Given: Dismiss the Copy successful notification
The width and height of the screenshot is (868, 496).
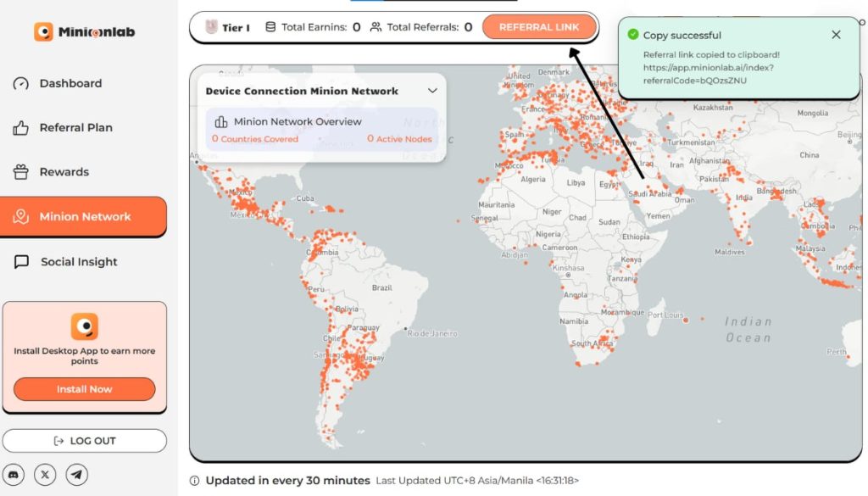Looking at the screenshot, I should point(836,35).
